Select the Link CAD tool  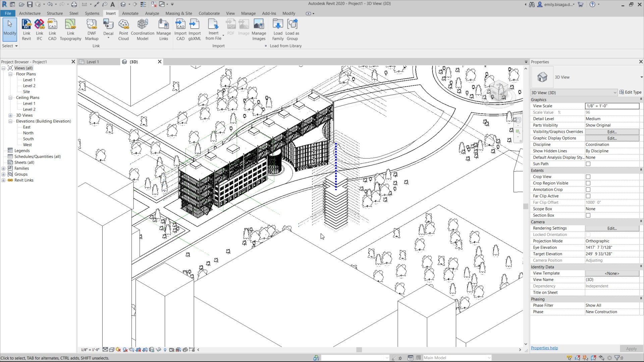(52, 25)
